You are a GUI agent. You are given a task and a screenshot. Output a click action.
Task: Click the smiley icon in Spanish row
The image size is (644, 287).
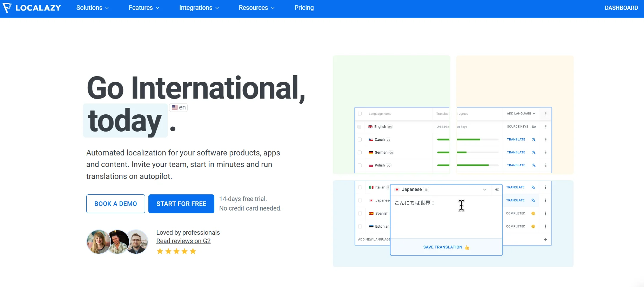[x=533, y=213]
